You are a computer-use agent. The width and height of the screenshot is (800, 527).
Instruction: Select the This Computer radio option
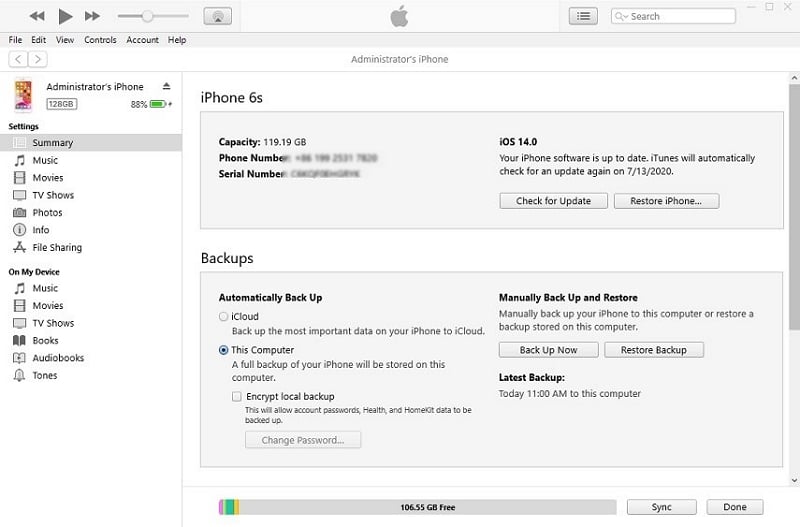(224, 351)
